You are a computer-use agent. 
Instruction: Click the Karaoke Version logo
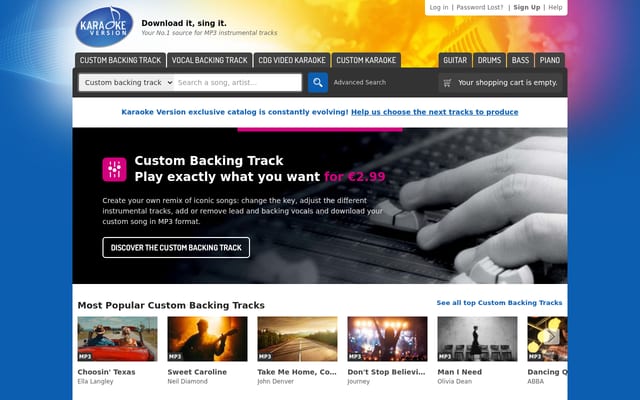[104, 27]
